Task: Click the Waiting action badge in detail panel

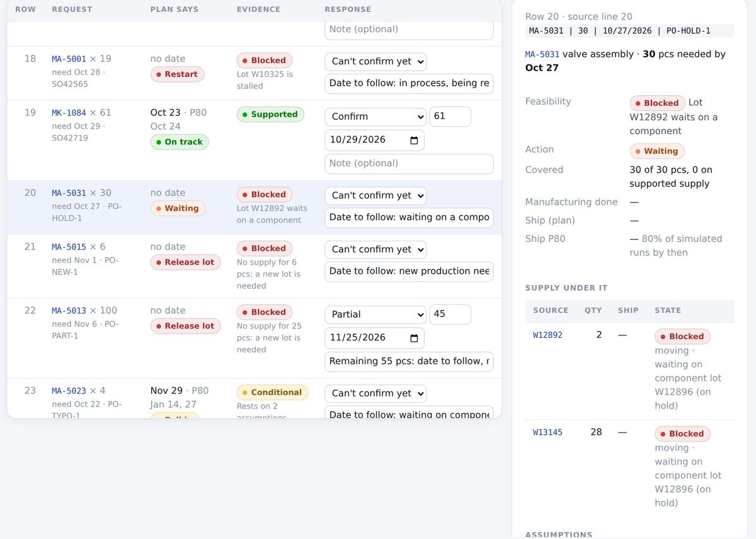Action: pyautogui.click(x=657, y=151)
